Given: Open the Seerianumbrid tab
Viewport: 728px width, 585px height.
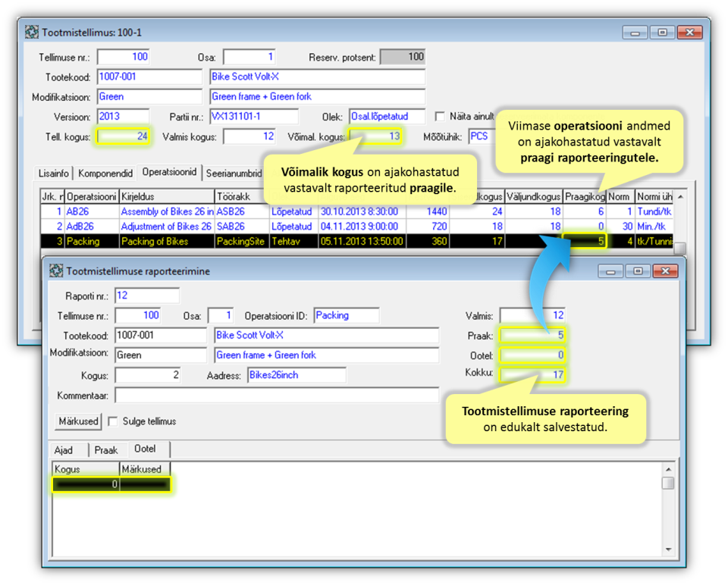Looking at the screenshot, I should [x=234, y=173].
